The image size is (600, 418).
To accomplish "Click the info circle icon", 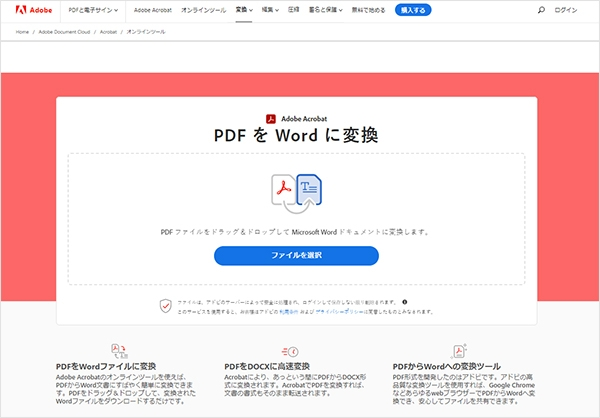I will click(x=405, y=302).
